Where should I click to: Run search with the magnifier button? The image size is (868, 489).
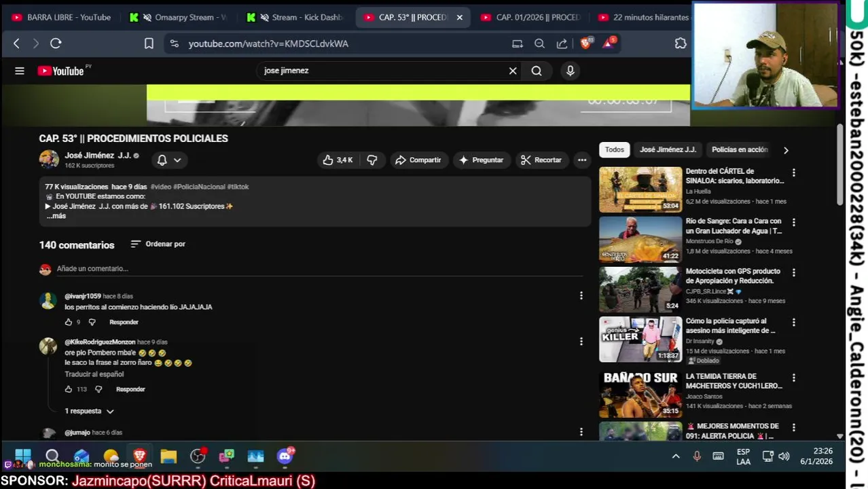(x=537, y=71)
